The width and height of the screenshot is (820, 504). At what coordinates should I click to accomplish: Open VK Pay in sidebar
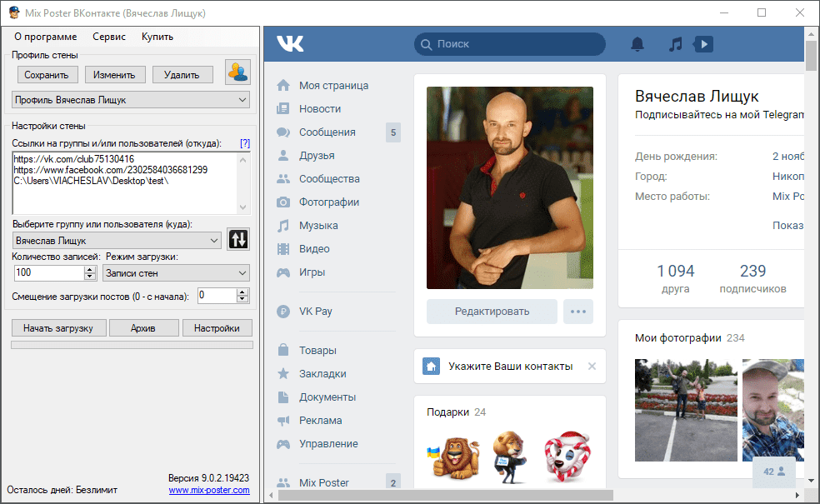click(x=315, y=311)
